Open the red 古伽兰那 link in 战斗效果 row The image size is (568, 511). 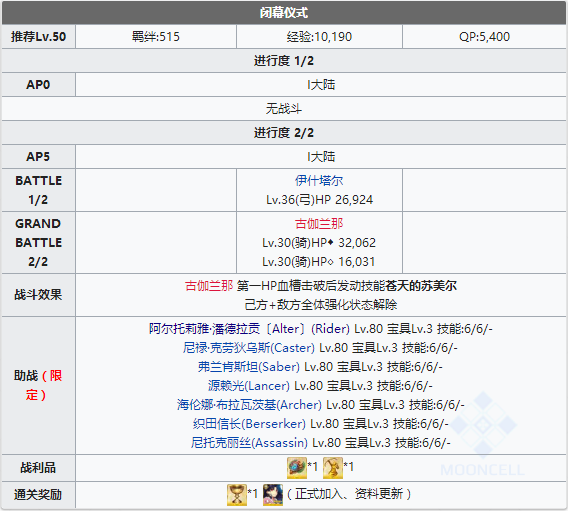[209, 286]
